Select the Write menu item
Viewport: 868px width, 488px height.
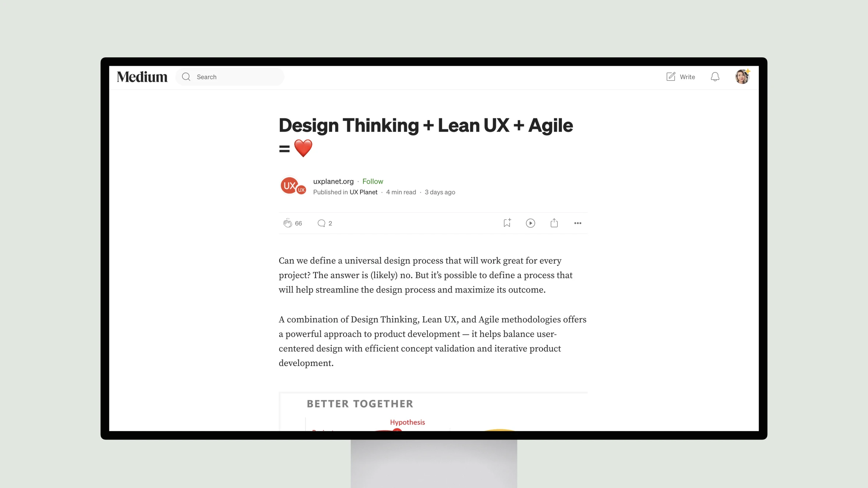coord(681,76)
